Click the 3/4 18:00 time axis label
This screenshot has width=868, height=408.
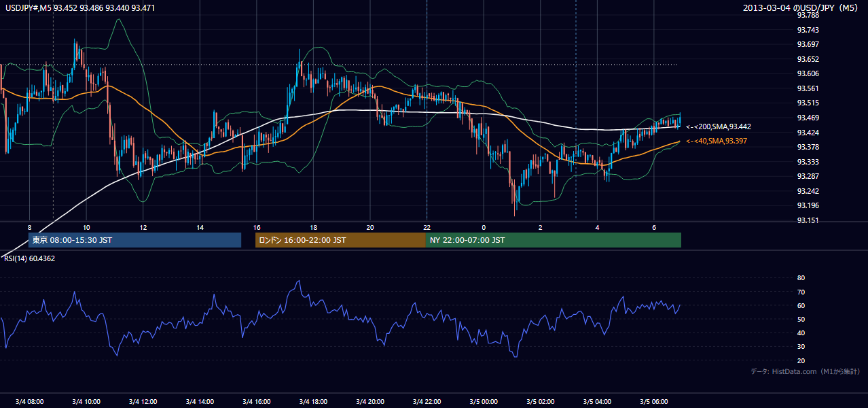click(x=313, y=401)
